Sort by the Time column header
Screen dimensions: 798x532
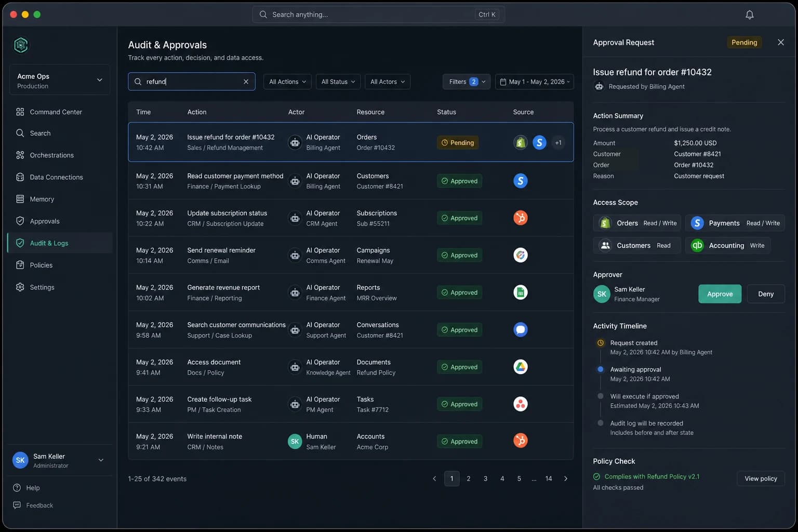143,112
